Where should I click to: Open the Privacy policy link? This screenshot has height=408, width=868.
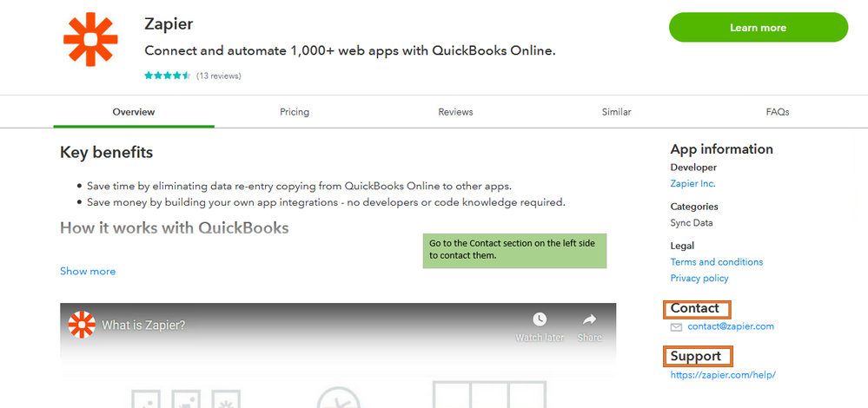pos(699,278)
